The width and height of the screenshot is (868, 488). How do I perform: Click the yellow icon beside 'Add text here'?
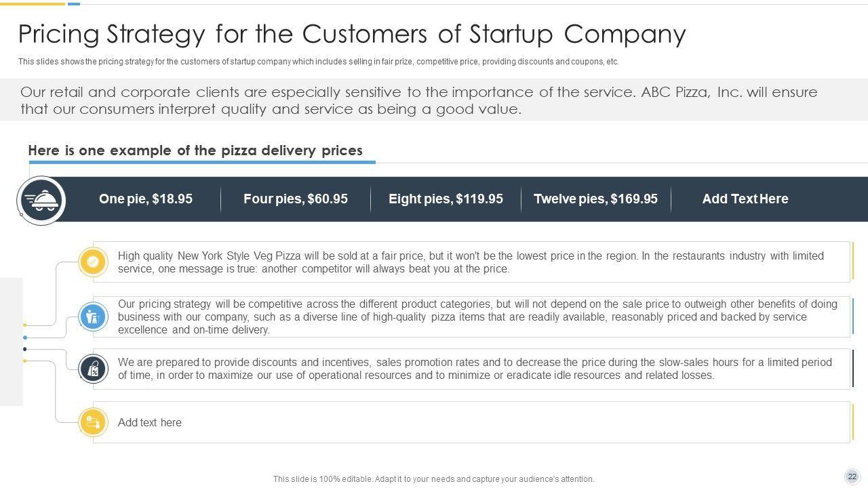click(x=93, y=422)
